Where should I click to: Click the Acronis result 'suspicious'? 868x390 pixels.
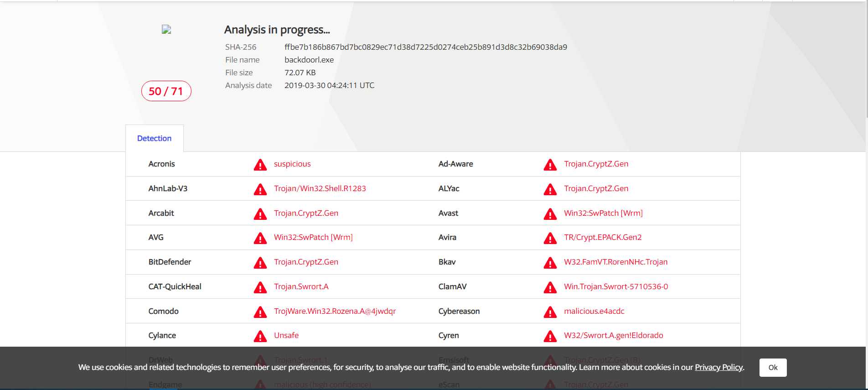click(292, 164)
